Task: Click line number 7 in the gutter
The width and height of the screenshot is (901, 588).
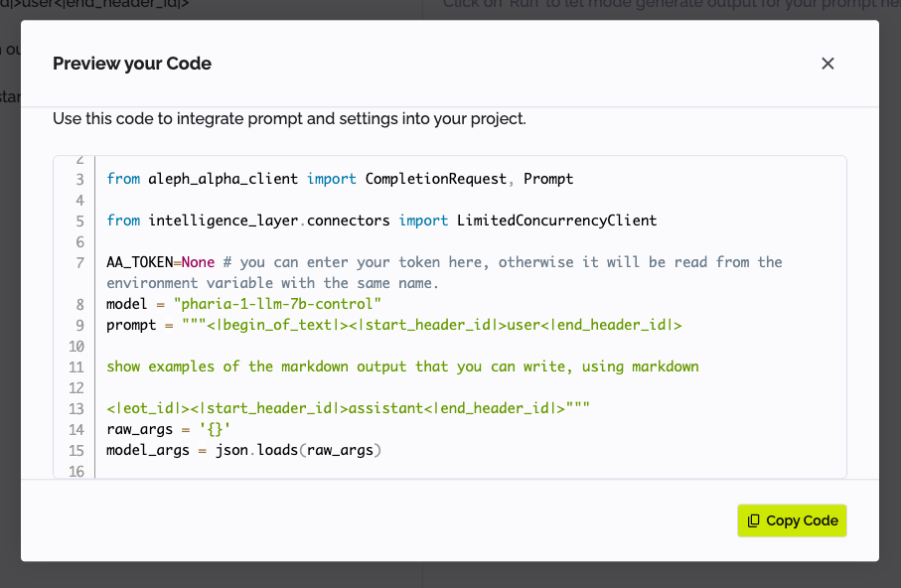Action: pos(79,262)
